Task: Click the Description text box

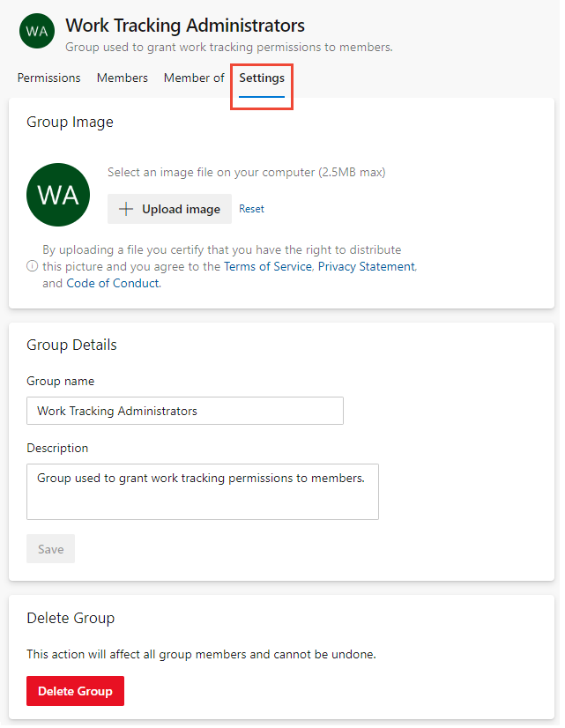Action: 202,492
